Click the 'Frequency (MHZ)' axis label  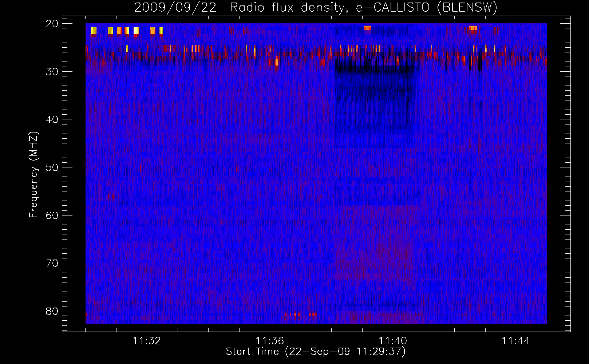(33, 175)
